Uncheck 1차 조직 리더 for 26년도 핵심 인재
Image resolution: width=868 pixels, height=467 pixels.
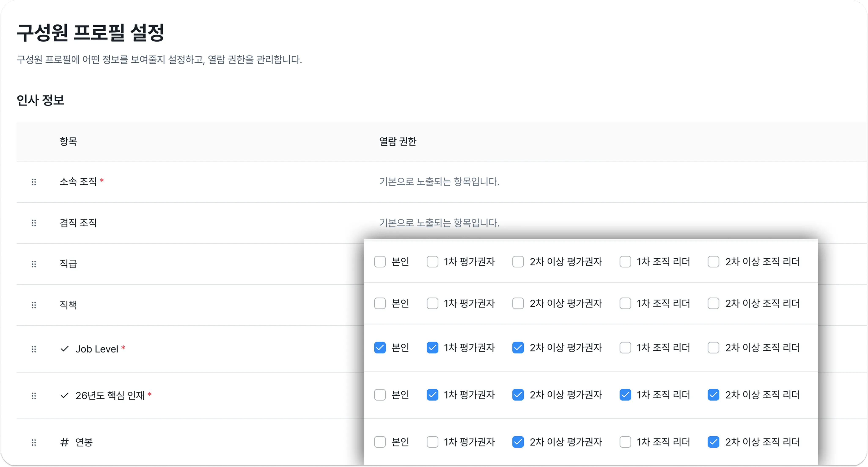click(625, 395)
